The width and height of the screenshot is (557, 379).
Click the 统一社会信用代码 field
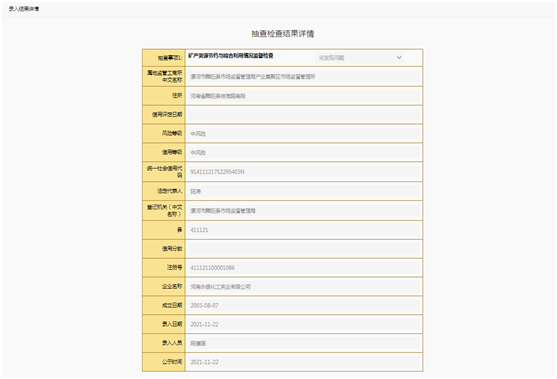304,172
